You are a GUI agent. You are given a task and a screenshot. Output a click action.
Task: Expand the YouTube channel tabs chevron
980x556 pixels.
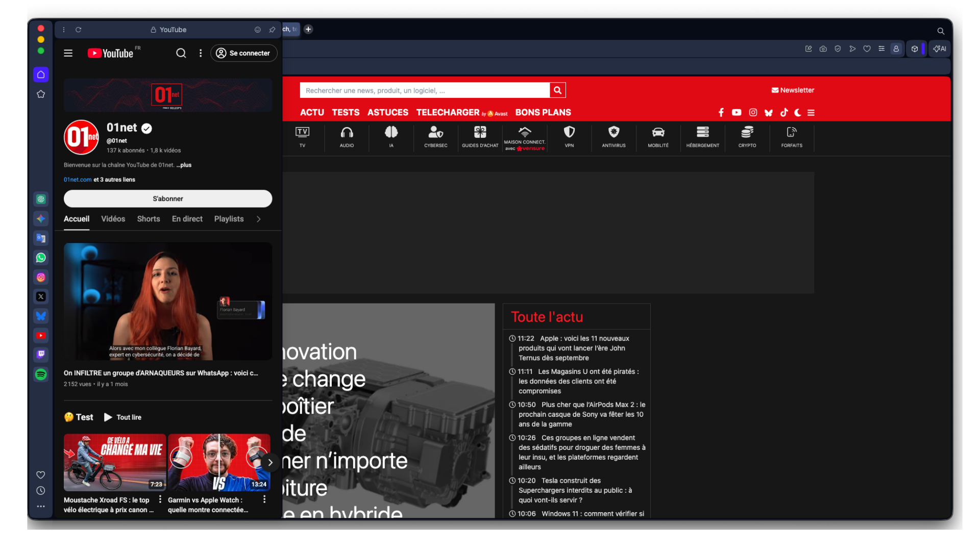click(x=259, y=219)
